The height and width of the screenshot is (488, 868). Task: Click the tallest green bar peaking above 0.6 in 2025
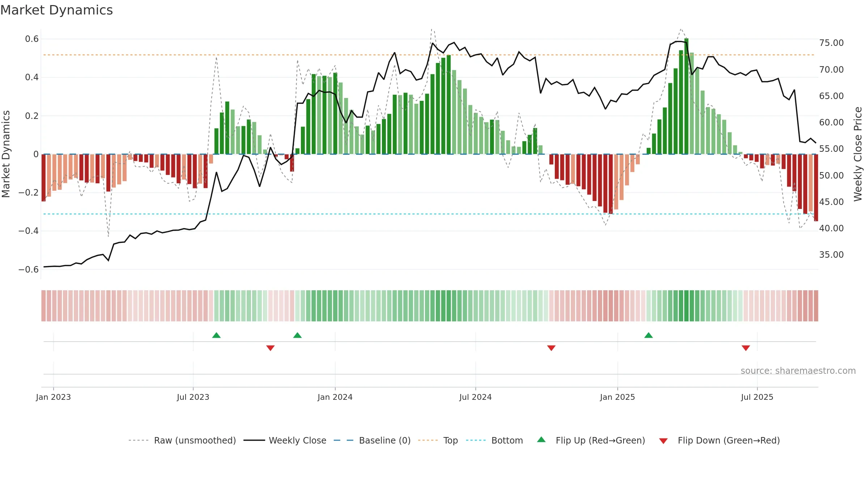tap(686, 96)
